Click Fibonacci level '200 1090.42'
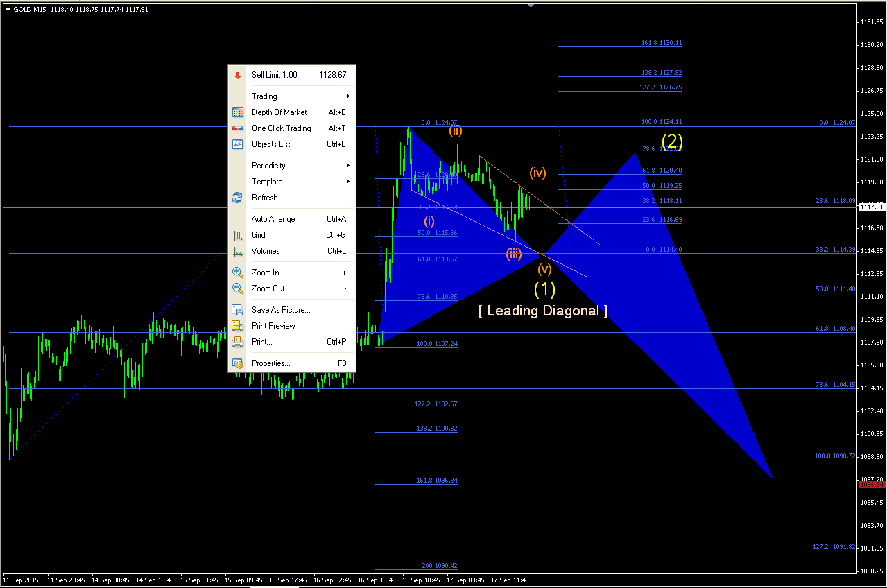The width and height of the screenshot is (887, 588). tap(440, 566)
